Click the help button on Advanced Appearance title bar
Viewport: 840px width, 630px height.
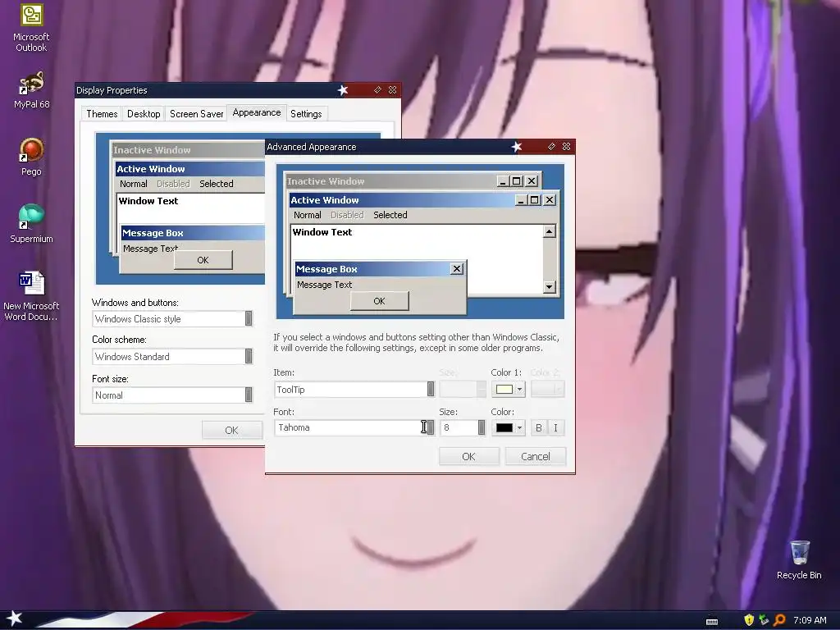click(x=552, y=146)
